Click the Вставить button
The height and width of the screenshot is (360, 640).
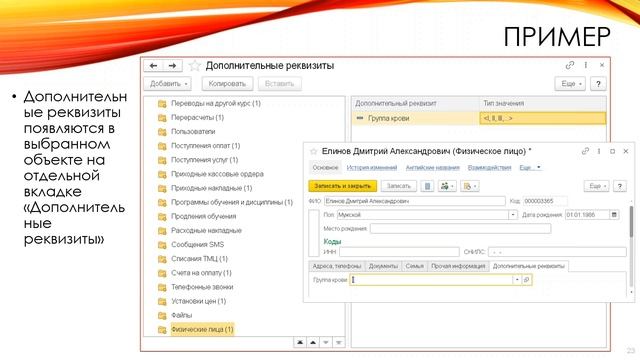point(280,84)
